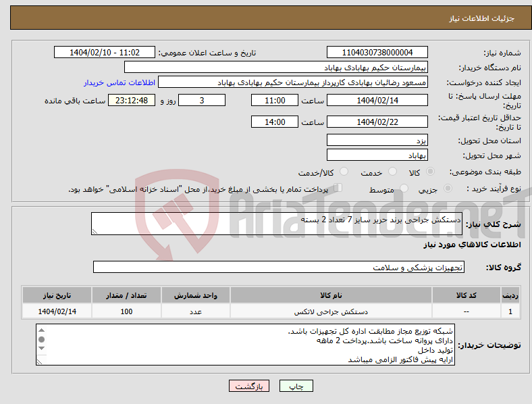Click the شرح کلی نیاز label

pos(493,224)
